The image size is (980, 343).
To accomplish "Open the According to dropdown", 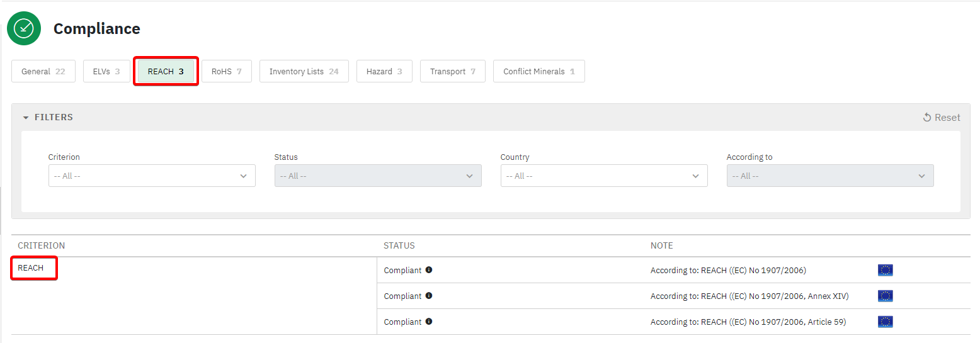I will (x=829, y=176).
